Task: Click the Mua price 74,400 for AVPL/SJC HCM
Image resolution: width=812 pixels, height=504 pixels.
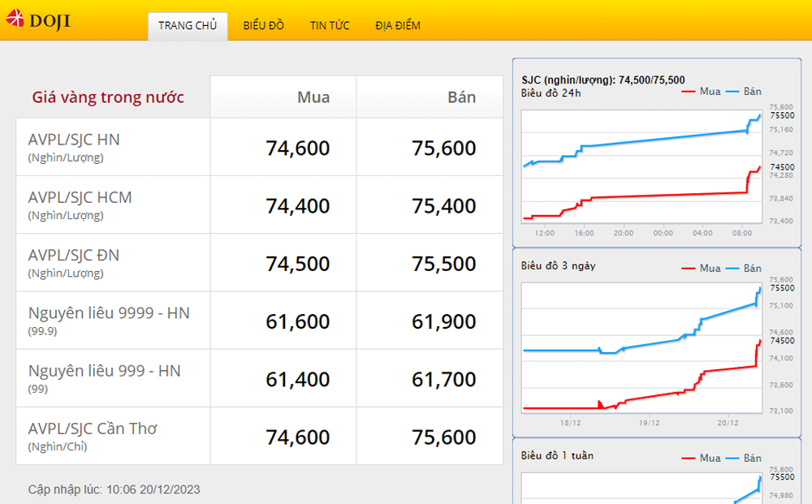Action: click(298, 206)
